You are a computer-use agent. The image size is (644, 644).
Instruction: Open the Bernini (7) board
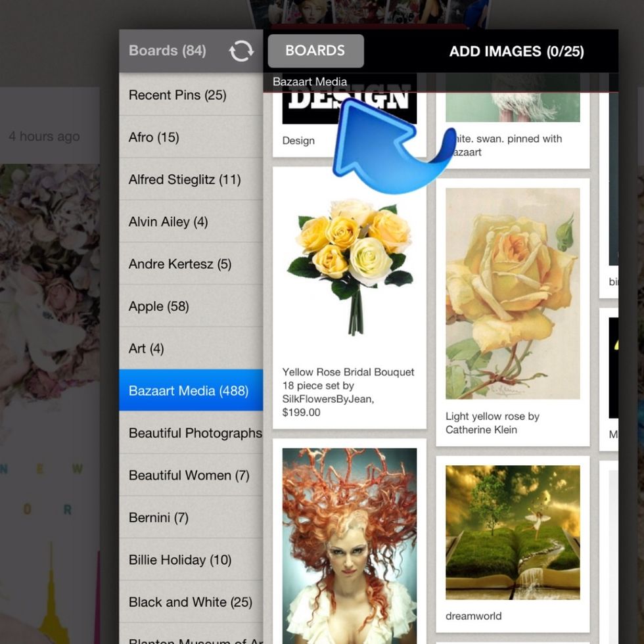(x=191, y=518)
